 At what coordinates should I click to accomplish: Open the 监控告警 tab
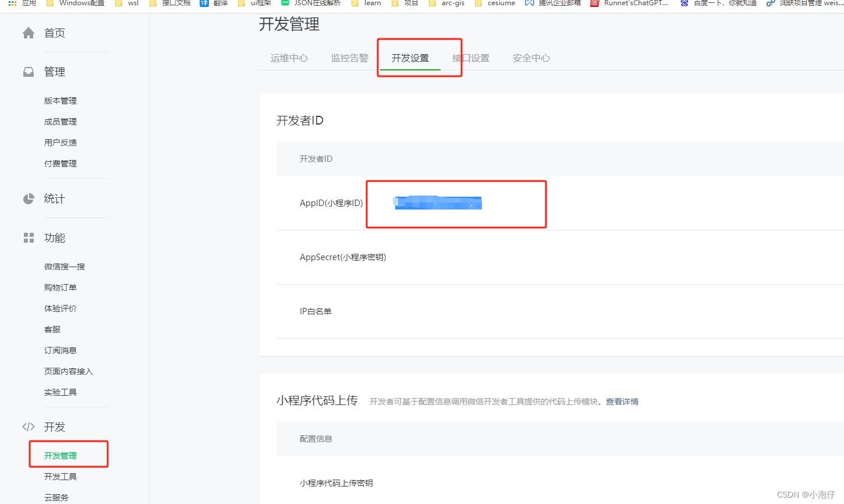[x=349, y=58]
